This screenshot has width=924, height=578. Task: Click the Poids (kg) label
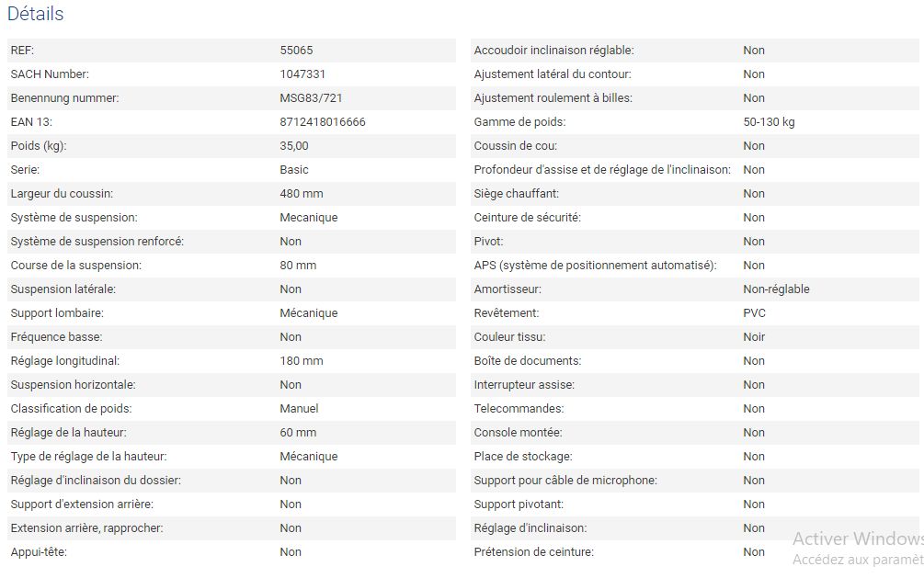tap(39, 146)
